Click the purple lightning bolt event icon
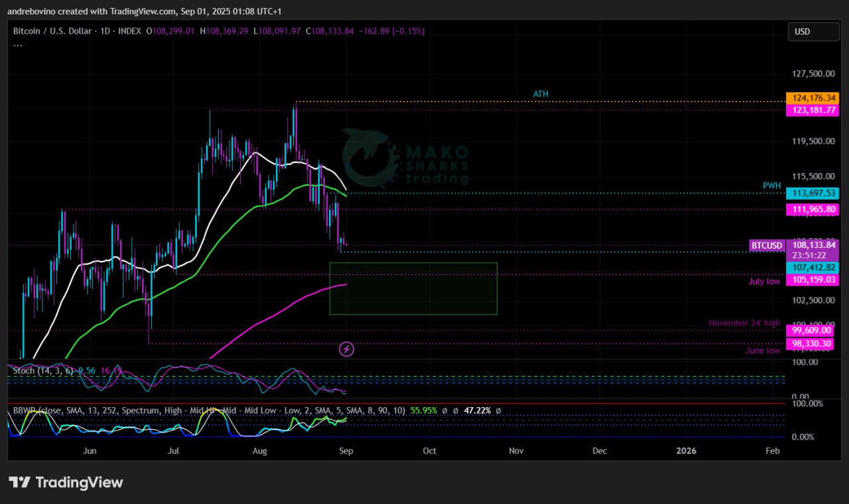Screen dimensions: 849x504 coord(346,349)
